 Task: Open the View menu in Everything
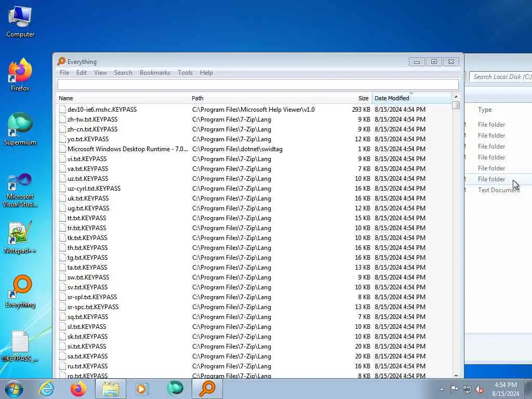pos(100,73)
